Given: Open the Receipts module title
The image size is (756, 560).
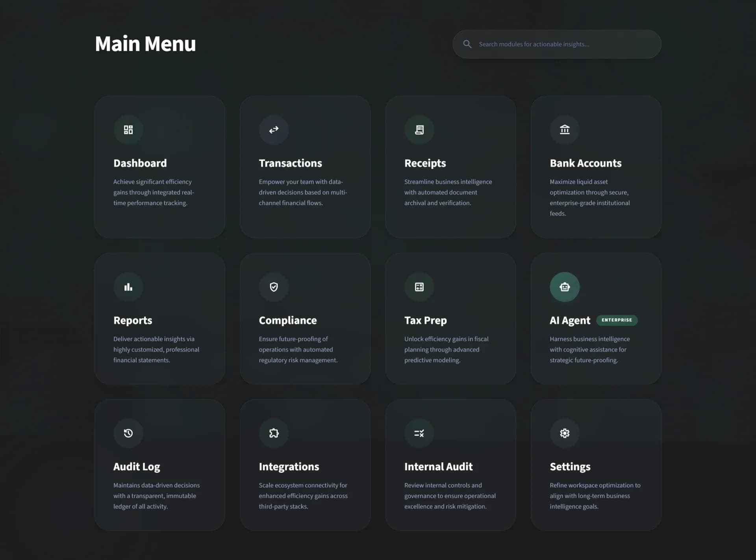Looking at the screenshot, I should (x=425, y=163).
